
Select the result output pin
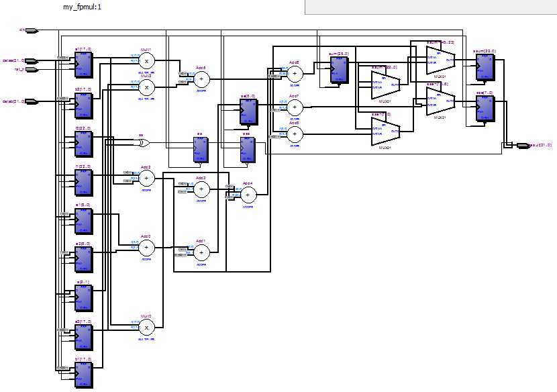523,146
